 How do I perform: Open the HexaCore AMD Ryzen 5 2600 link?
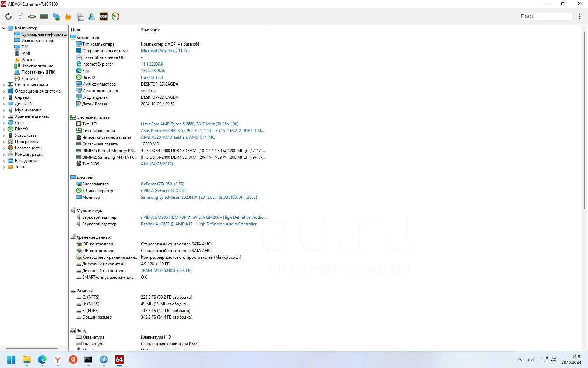point(189,124)
